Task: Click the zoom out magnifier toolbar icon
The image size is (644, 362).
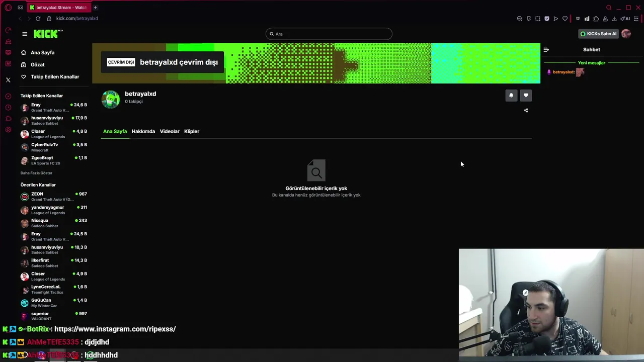Action: [519, 19]
